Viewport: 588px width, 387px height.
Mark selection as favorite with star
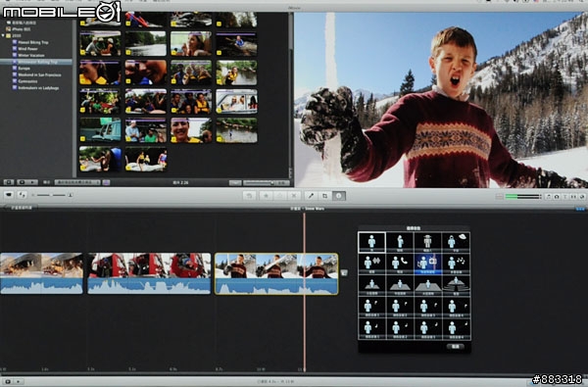266,196
